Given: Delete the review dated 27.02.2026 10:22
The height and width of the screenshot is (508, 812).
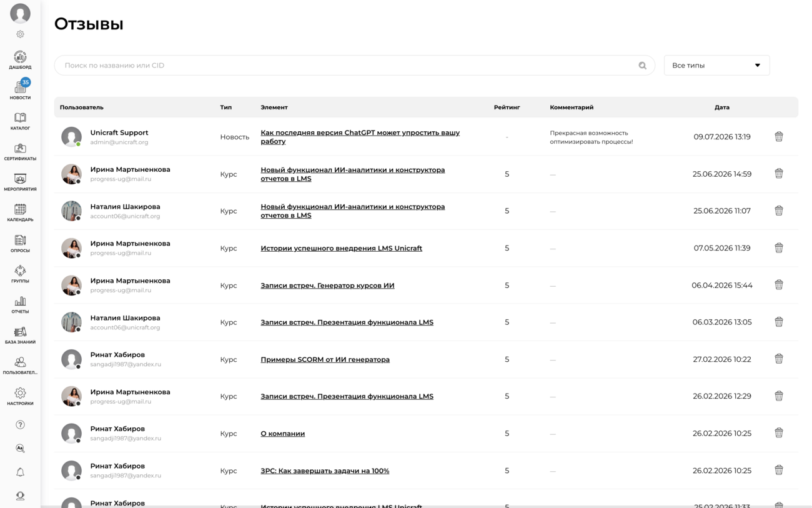Looking at the screenshot, I should (x=779, y=359).
